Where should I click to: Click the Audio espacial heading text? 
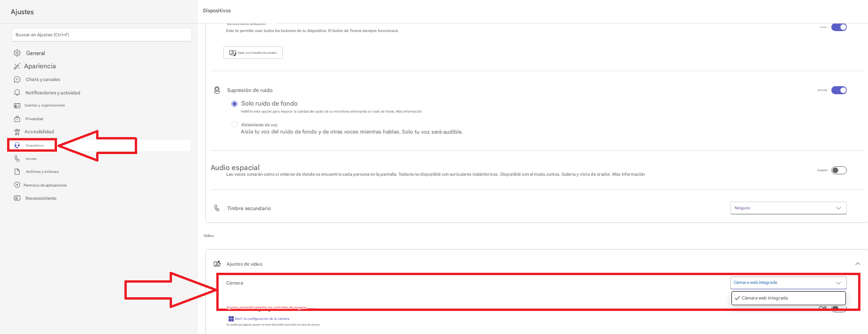pyautogui.click(x=235, y=168)
